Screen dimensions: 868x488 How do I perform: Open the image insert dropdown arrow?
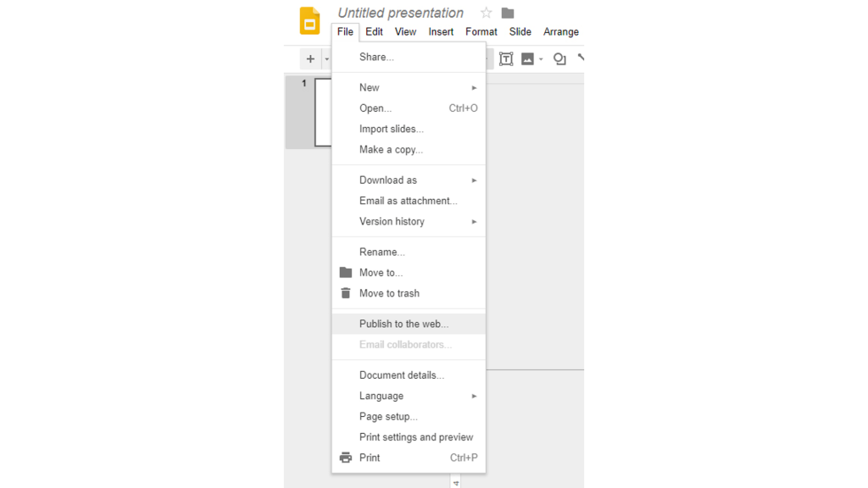[540, 58]
